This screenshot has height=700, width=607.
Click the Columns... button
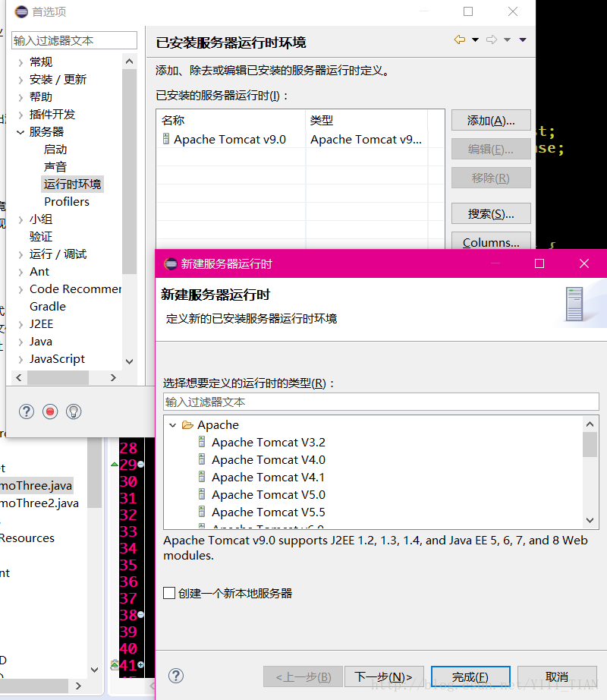[491, 241]
